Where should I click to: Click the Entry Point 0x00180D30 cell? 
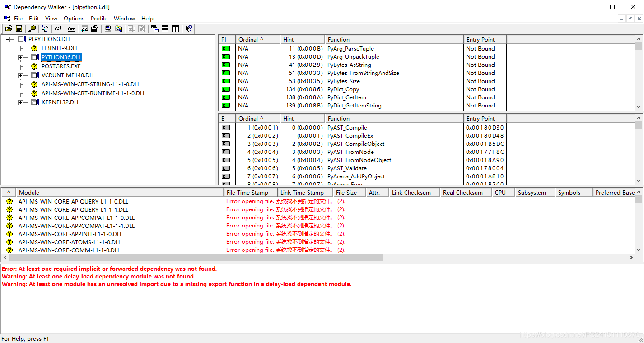[x=485, y=128]
